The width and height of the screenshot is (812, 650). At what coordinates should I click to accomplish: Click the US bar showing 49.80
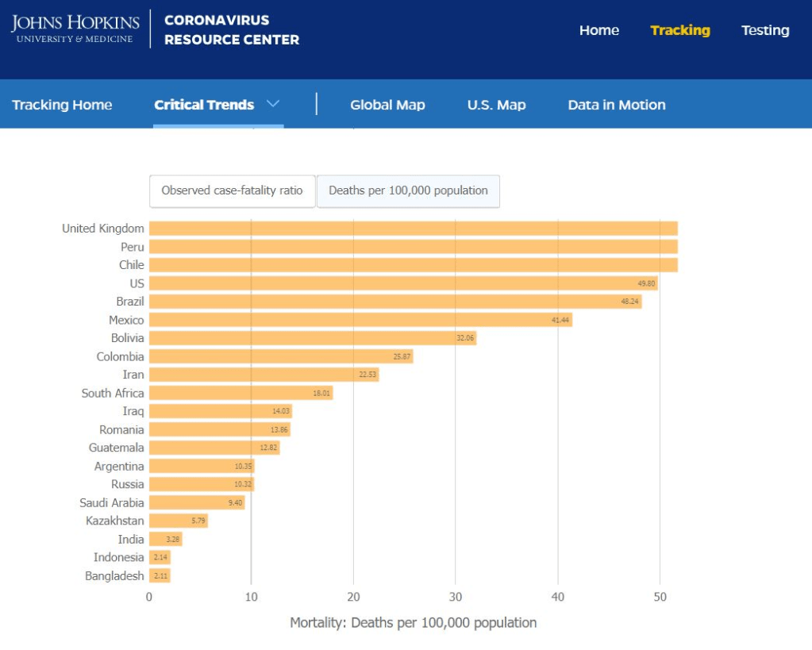[x=403, y=283]
